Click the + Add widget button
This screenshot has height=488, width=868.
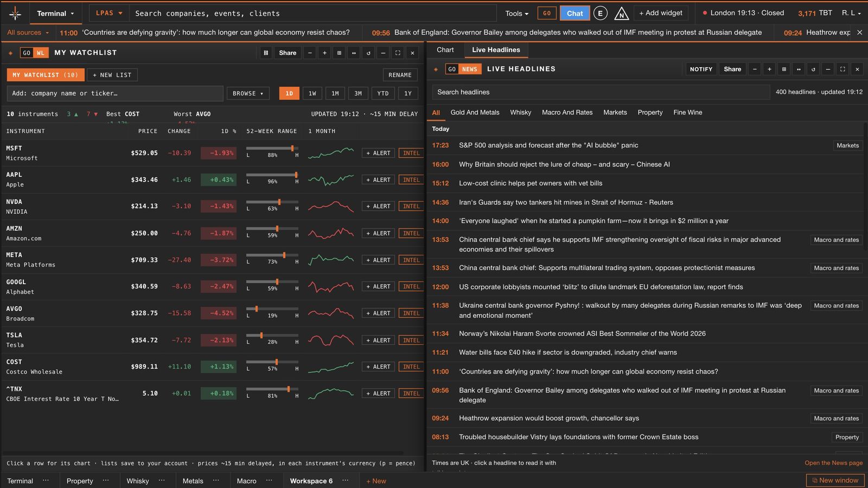point(660,13)
